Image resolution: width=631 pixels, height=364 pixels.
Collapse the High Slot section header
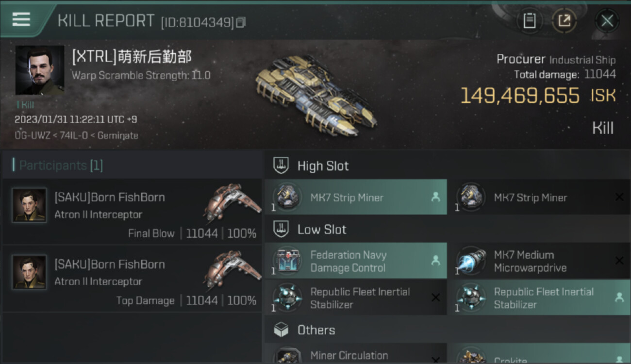click(447, 165)
